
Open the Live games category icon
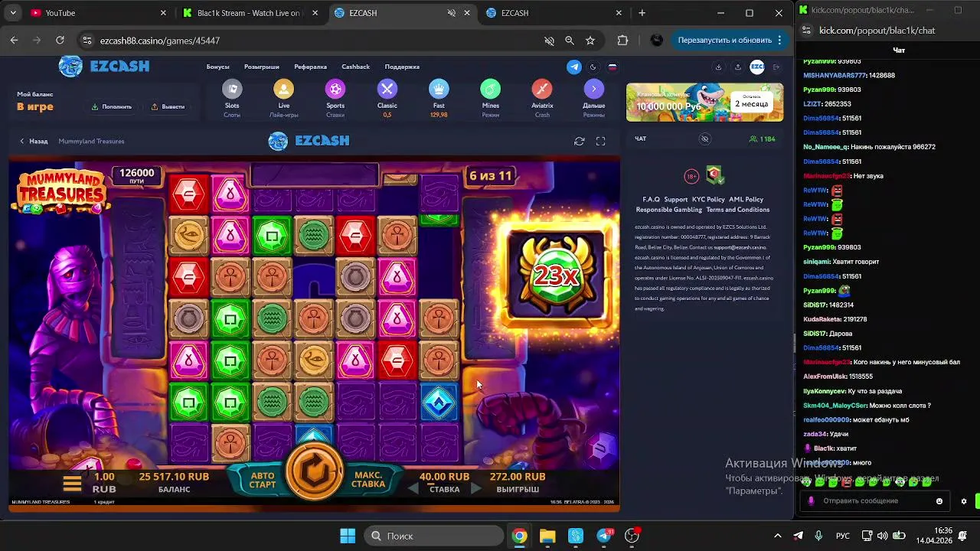(283, 90)
